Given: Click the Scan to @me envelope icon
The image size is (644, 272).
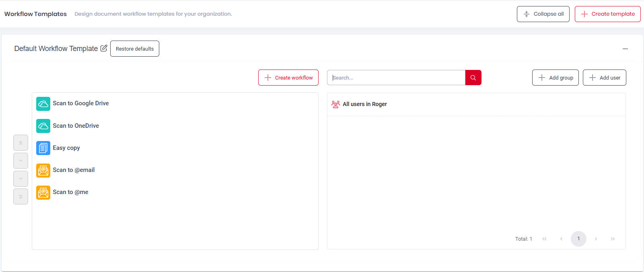Looking at the screenshot, I should [x=43, y=192].
